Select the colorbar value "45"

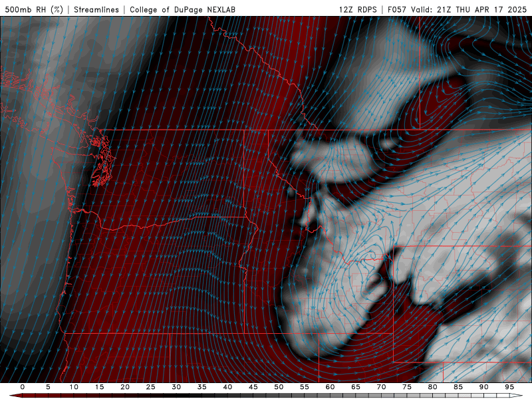[x=253, y=387]
